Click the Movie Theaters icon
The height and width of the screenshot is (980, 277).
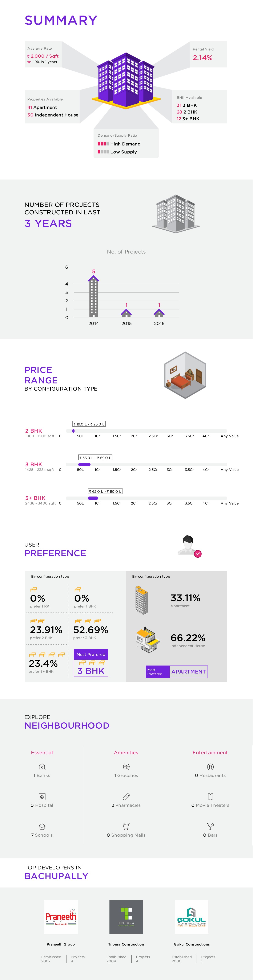tap(210, 797)
